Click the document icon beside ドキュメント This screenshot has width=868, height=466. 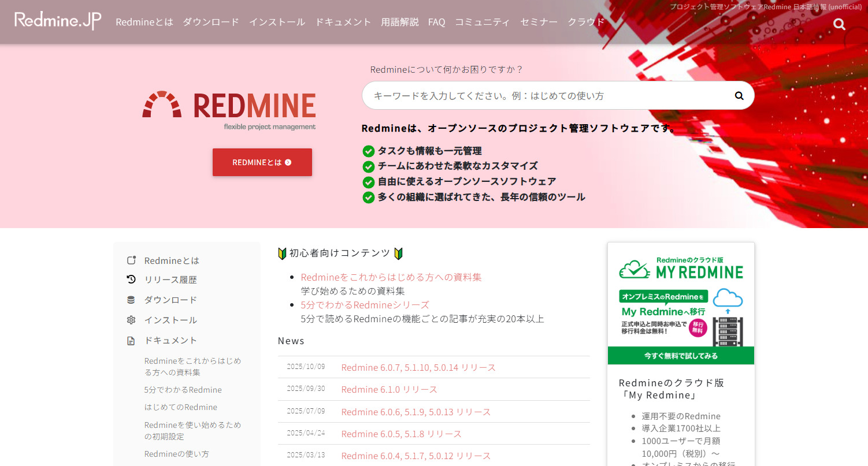(x=131, y=340)
